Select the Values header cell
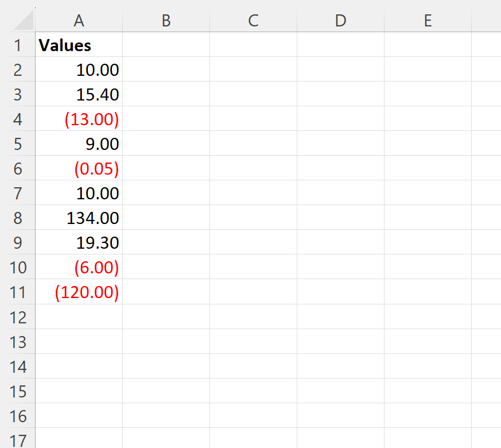The image size is (501, 448). [79, 44]
